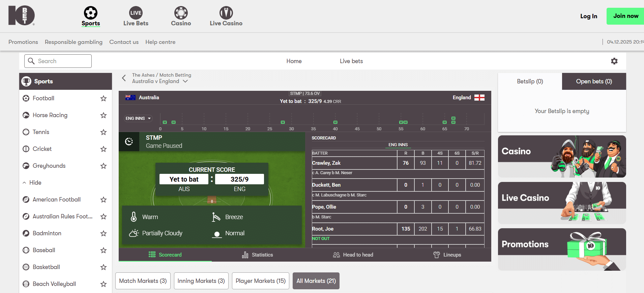Click the Join now button
The image size is (644, 293).
(x=625, y=16)
